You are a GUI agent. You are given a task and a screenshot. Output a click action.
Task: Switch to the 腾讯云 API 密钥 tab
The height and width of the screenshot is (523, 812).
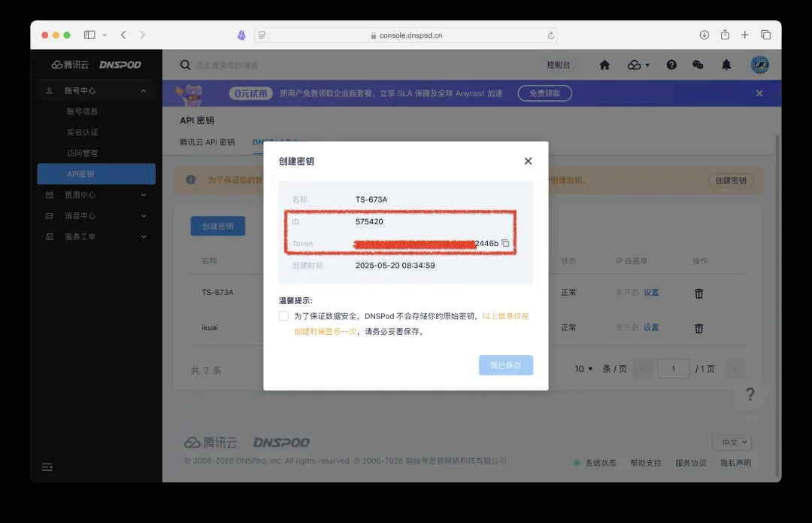tap(207, 142)
